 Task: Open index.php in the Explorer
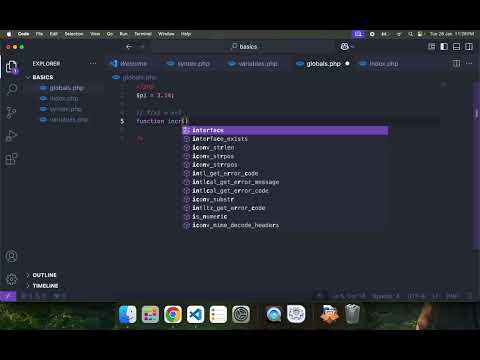click(64, 99)
